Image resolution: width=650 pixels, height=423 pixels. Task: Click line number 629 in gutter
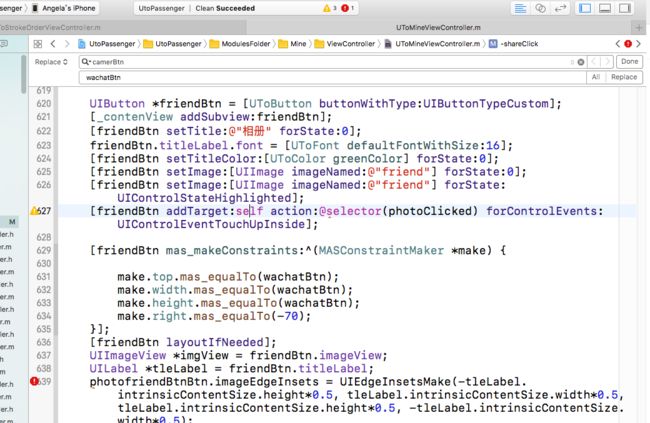pyautogui.click(x=44, y=250)
